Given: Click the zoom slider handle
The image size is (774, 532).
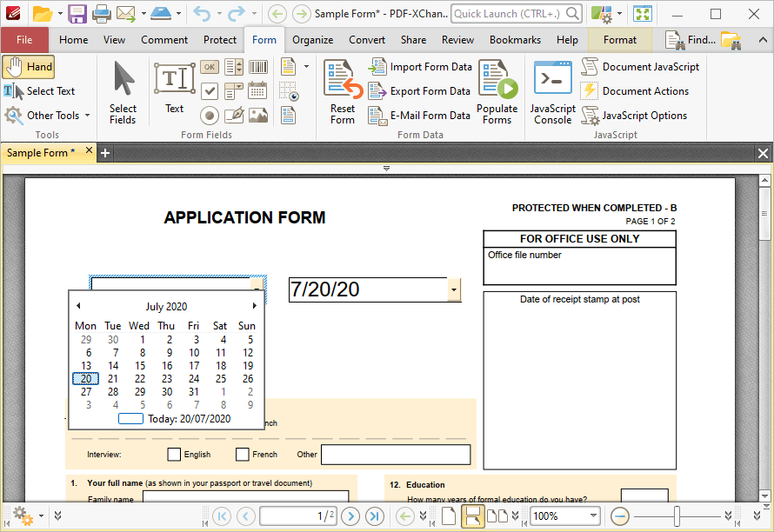Looking at the screenshot, I should [677, 516].
